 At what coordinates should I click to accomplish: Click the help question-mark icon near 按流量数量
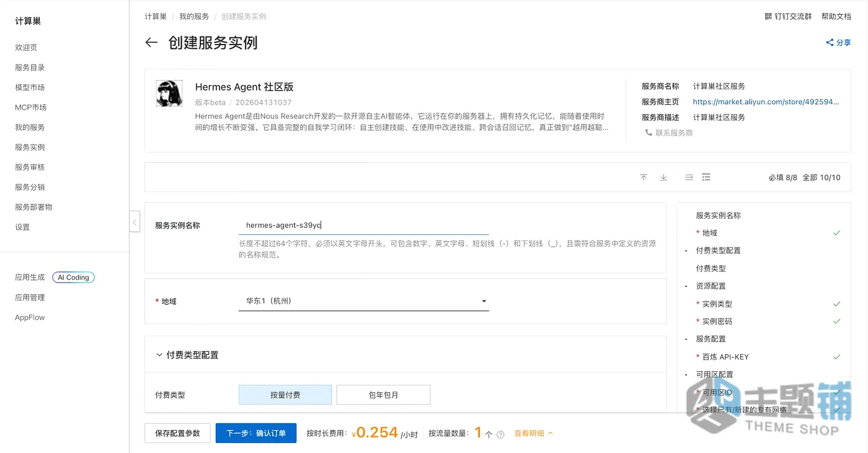(500, 434)
